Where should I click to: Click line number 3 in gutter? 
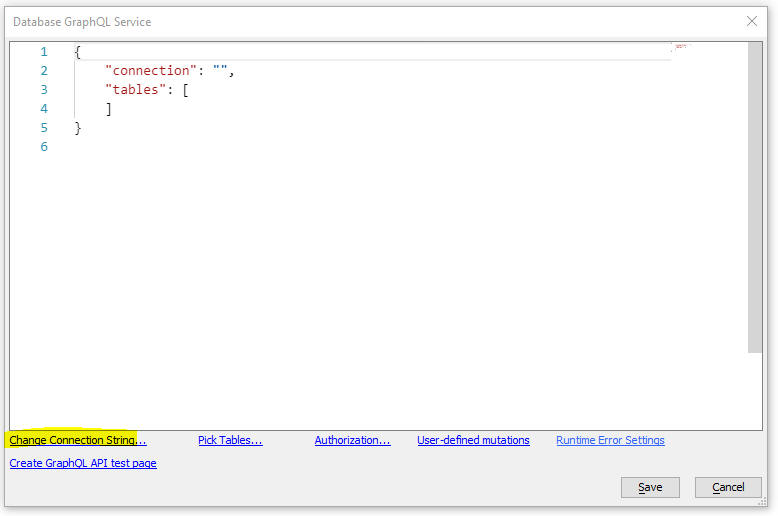point(44,90)
